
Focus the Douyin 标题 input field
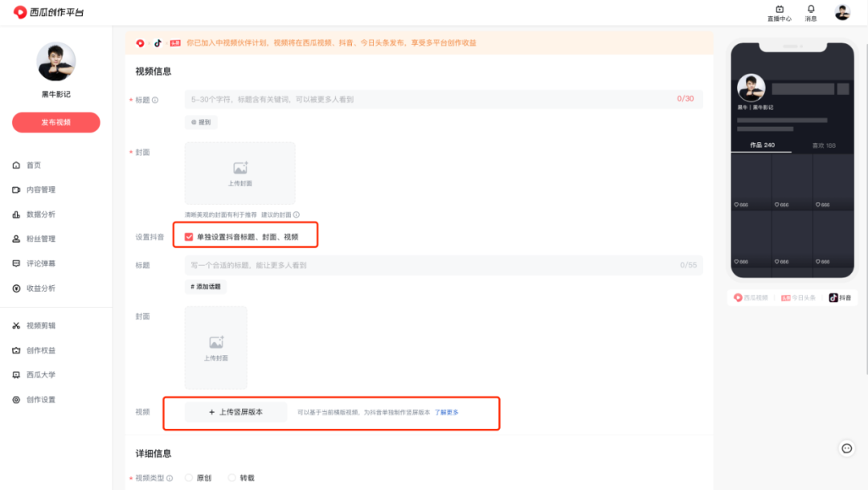point(444,265)
